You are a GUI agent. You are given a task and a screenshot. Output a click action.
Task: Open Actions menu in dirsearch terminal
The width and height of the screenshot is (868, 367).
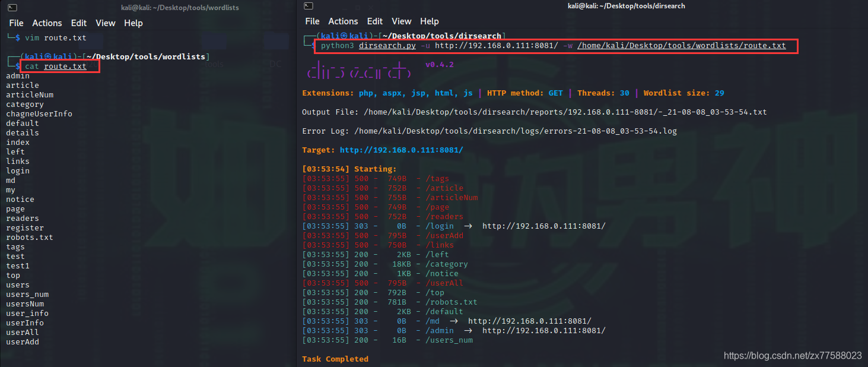pyautogui.click(x=343, y=21)
